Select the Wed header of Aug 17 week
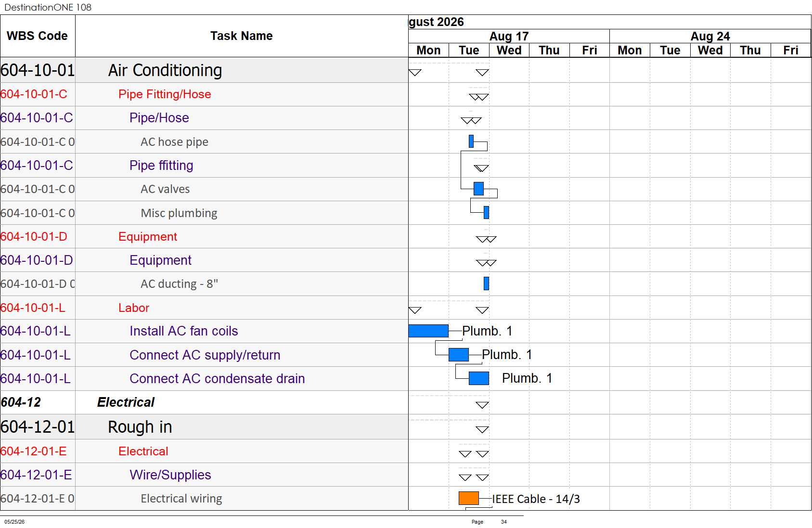Viewport: 812px width, 528px height. point(509,51)
